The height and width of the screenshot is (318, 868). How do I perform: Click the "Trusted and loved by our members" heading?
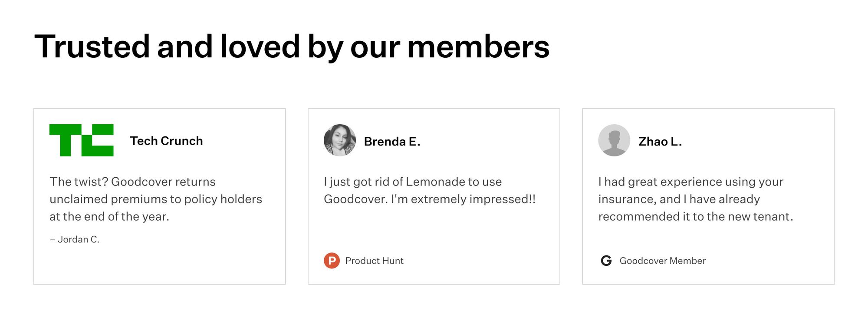click(292, 47)
